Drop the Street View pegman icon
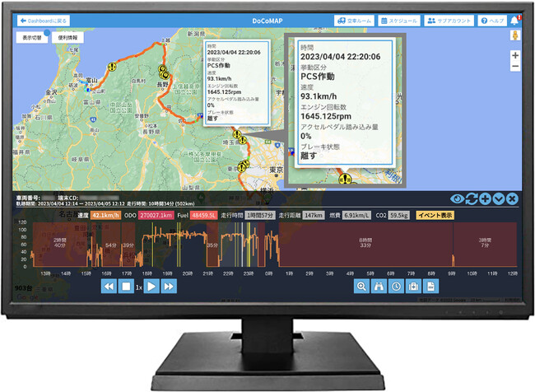The width and height of the screenshot is (535, 392). coord(515,36)
